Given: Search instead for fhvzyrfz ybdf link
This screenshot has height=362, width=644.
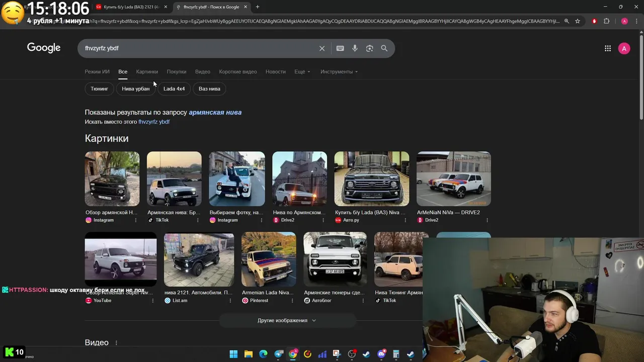Looking at the screenshot, I should [x=154, y=122].
